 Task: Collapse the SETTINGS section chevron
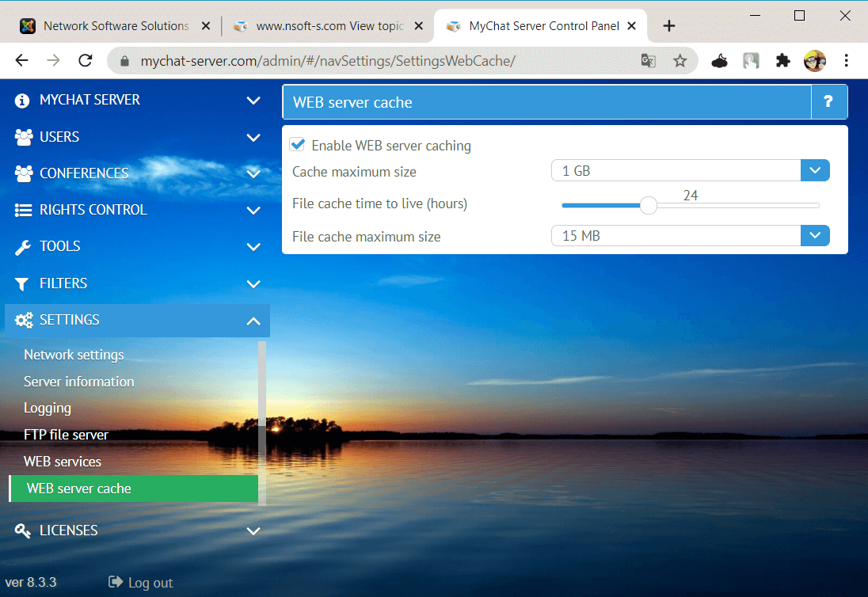(253, 321)
